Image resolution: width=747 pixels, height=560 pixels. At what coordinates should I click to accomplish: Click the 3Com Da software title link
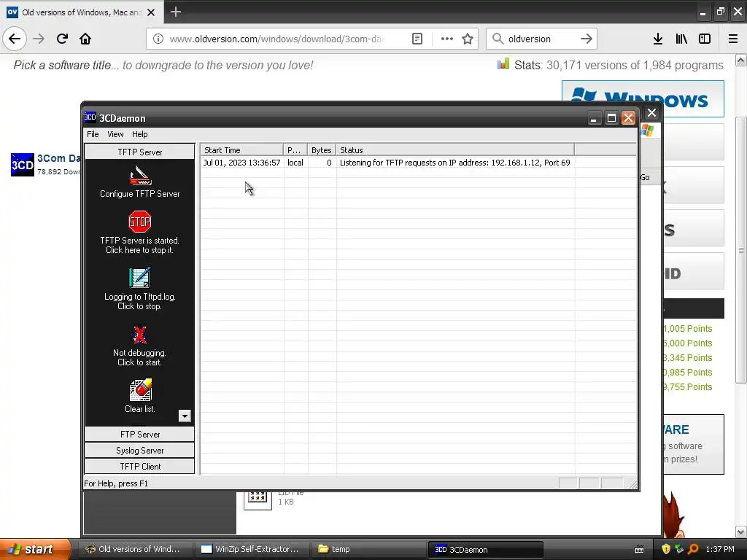58,158
